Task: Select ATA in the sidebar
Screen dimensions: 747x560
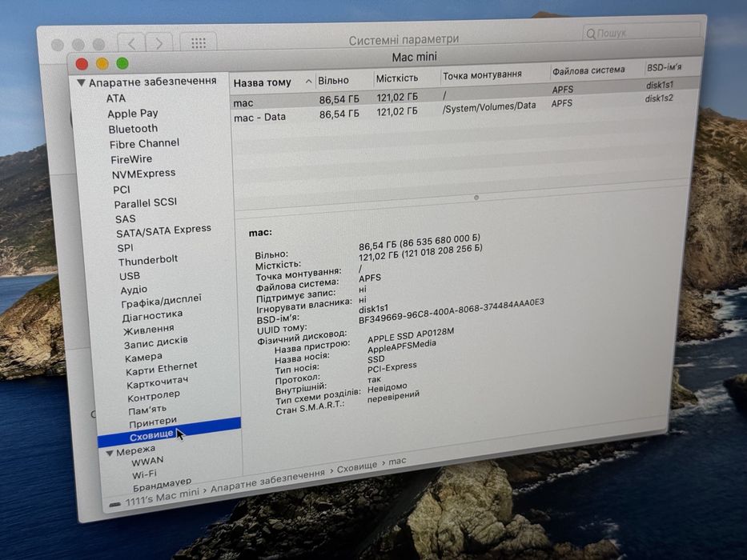Action: (116, 98)
